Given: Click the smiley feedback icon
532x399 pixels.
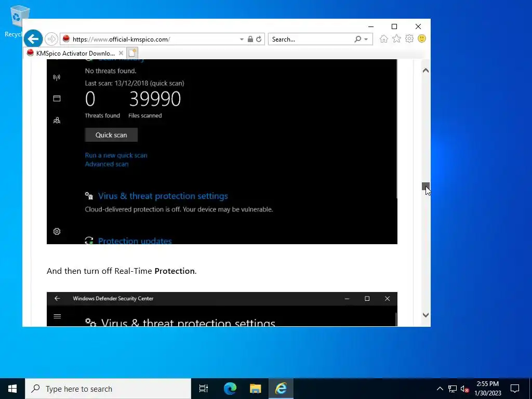Looking at the screenshot, I should pyautogui.click(x=422, y=38).
